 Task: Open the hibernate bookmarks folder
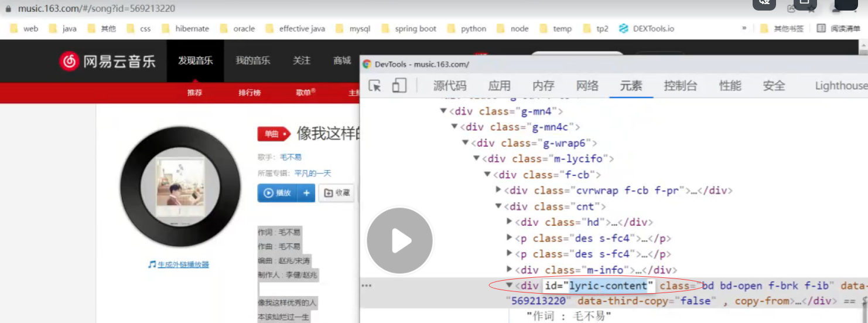[x=185, y=28]
